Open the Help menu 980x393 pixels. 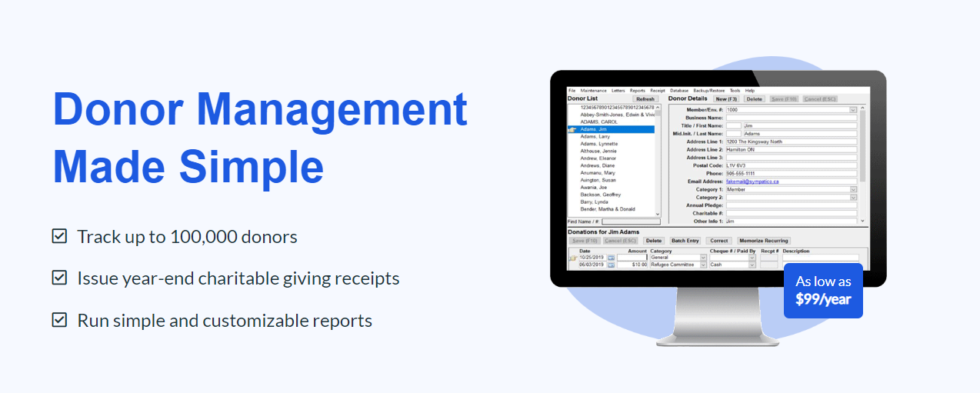click(x=750, y=91)
